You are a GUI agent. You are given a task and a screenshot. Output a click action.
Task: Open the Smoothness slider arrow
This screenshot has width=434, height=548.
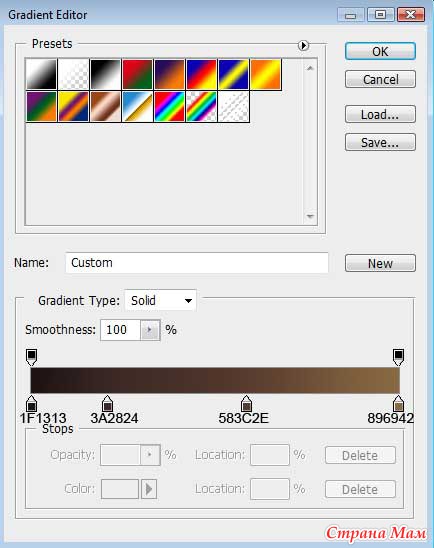click(150, 330)
